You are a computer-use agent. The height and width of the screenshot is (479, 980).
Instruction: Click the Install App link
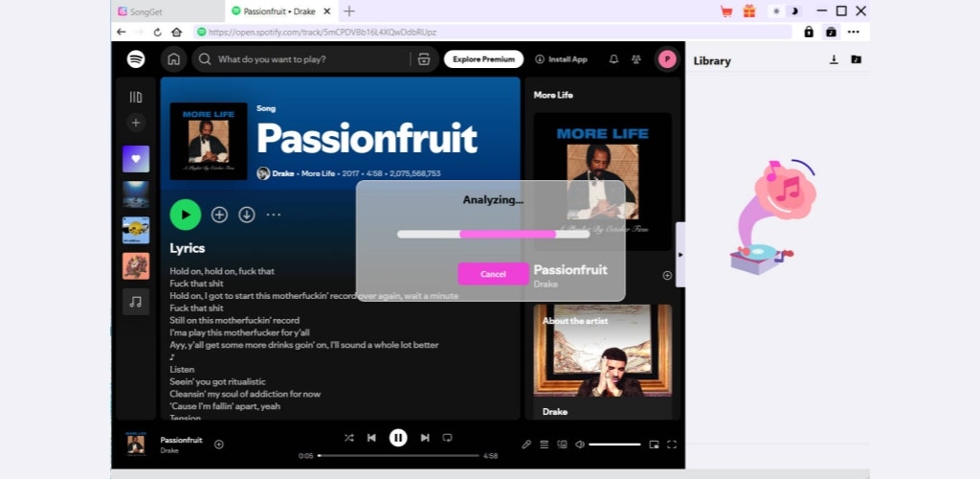(x=561, y=59)
